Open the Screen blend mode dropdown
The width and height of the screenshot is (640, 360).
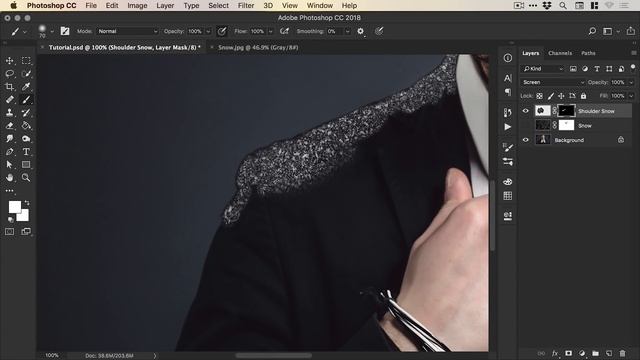coord(553,82)
